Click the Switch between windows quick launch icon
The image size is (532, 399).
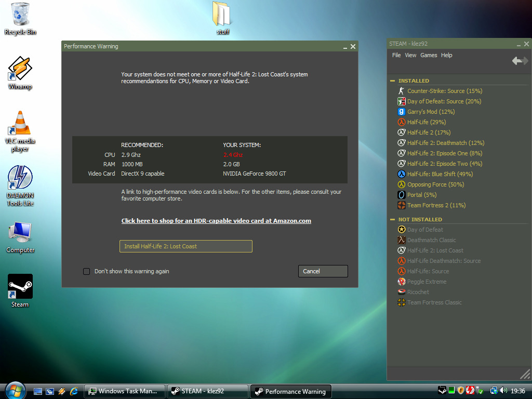point(49,391)
